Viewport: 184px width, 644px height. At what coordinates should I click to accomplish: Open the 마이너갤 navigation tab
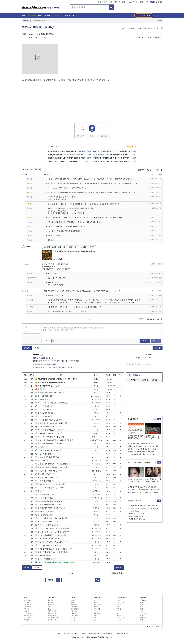pos(32,16)
